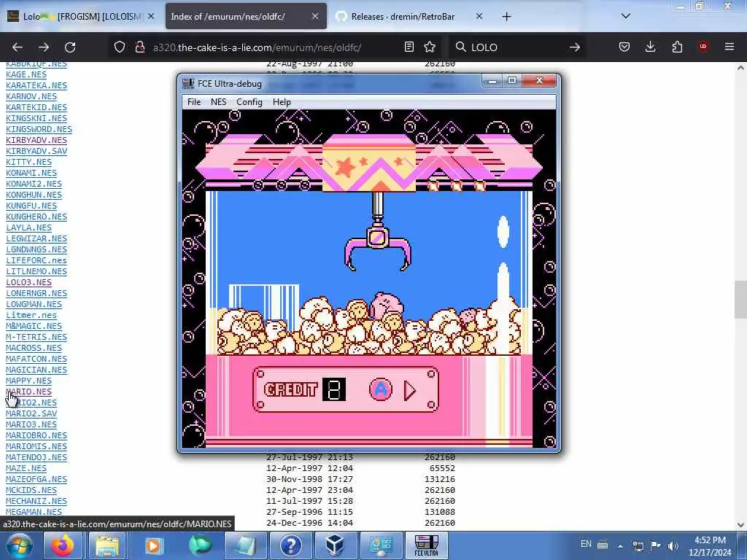This screenshot has height=560, width=747.
Task: Click the network tray icon
Action: tap(638, 546)
